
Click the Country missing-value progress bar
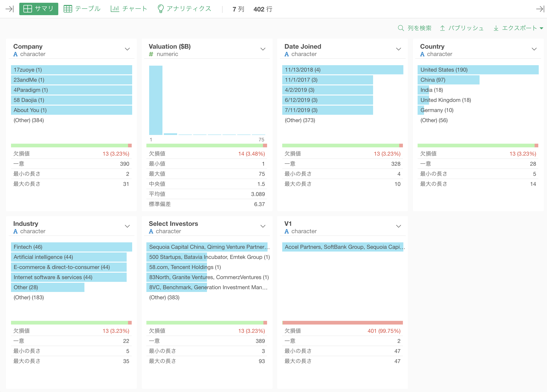pyautogui.click(x=478, y=146)
